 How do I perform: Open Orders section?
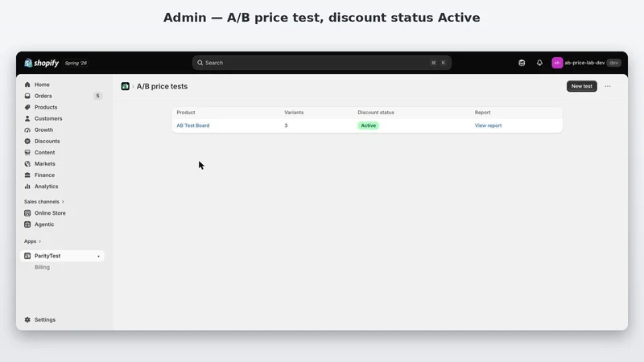pyautogui.click(x=43, y=96)
